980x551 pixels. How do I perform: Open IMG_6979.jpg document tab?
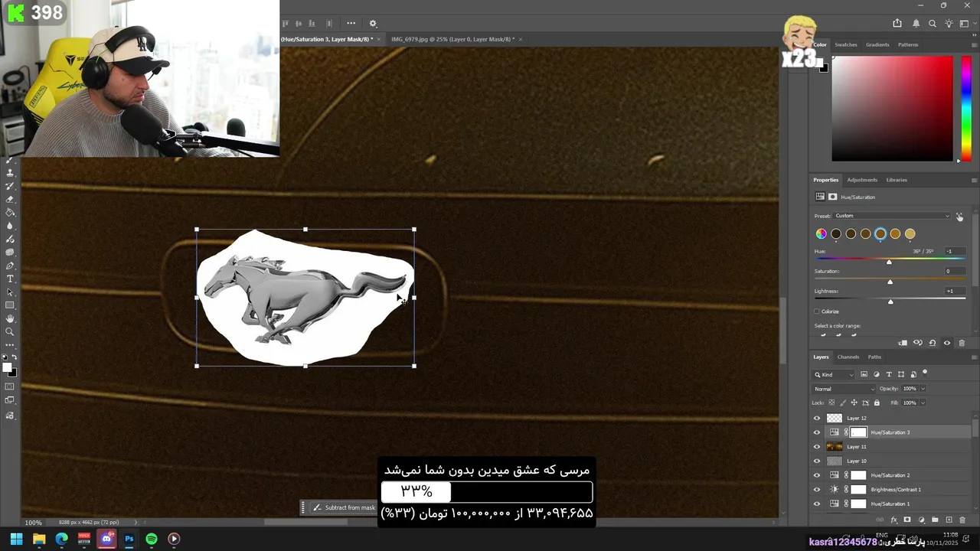452,39
